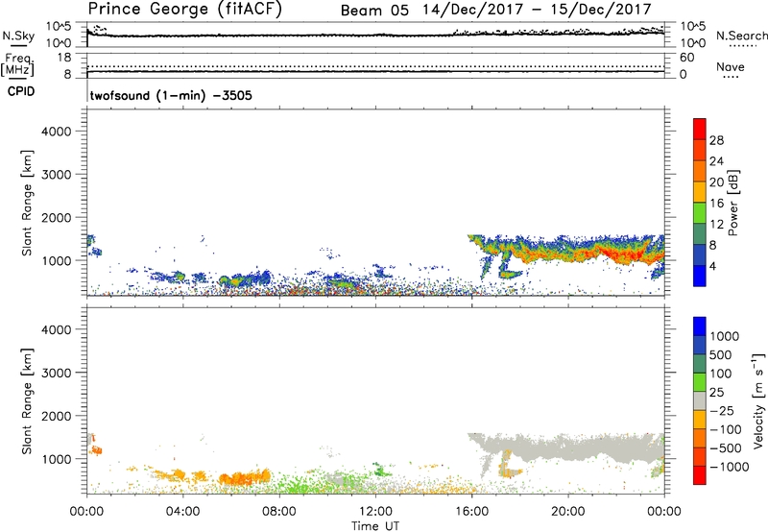Click the "60" Nave axis tick label
768x532 pixels.
pos(686,58)
